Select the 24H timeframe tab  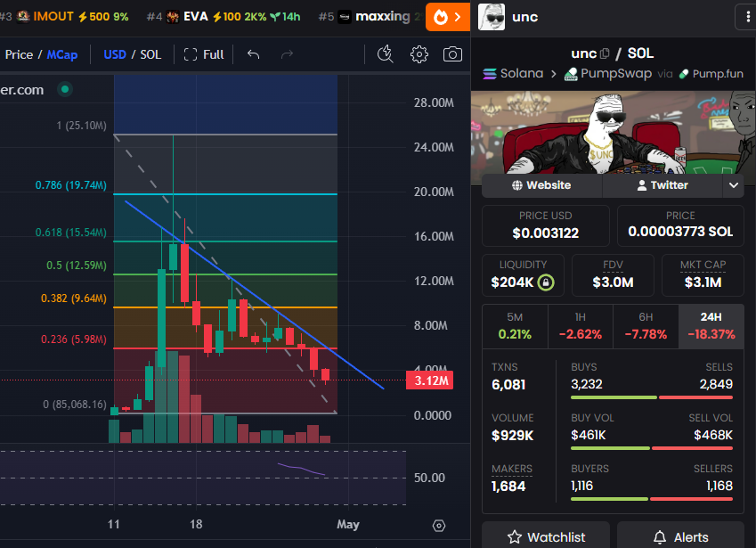711,326
